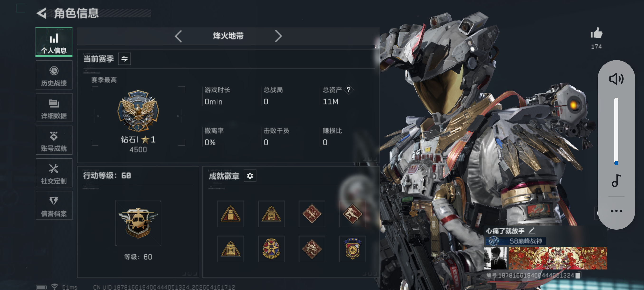Select the dragon head achievement badge

pyautogui.click(x=312, y=249)
